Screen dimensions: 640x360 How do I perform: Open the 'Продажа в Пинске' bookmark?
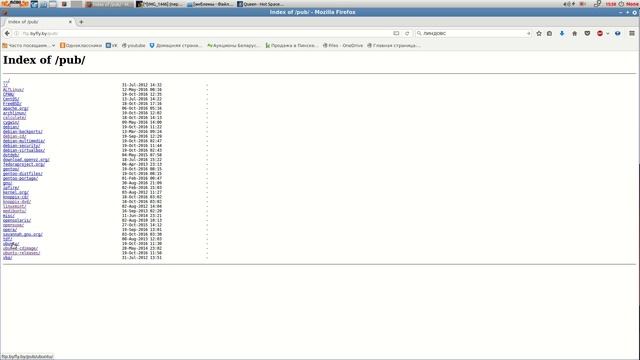(x=291, y=46)
